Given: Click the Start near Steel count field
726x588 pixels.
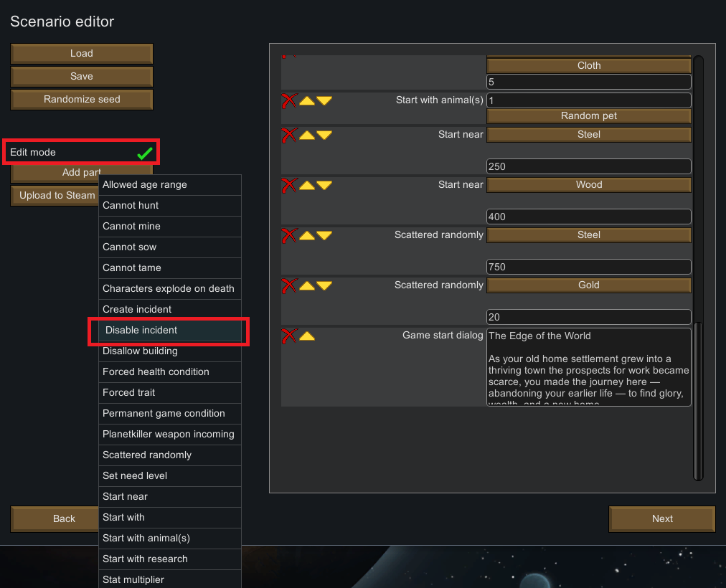Looking at the screenshot, I should (588, 166).
